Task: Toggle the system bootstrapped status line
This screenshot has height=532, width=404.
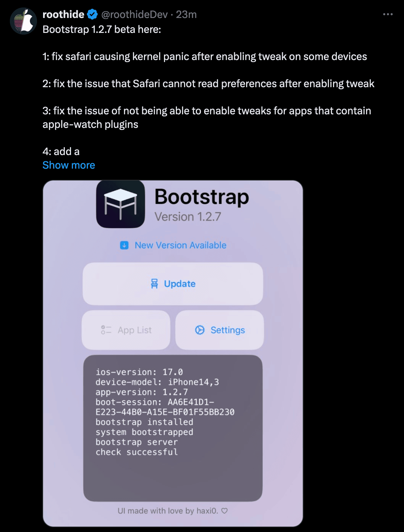Action: (x=144, y=432)
